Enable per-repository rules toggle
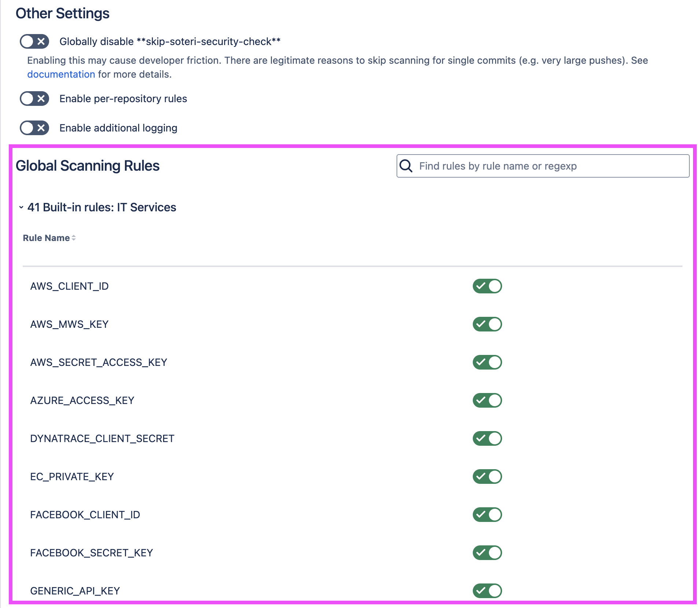Image resolution: width=700 pixels, height=608 pixels. [34, 99]
